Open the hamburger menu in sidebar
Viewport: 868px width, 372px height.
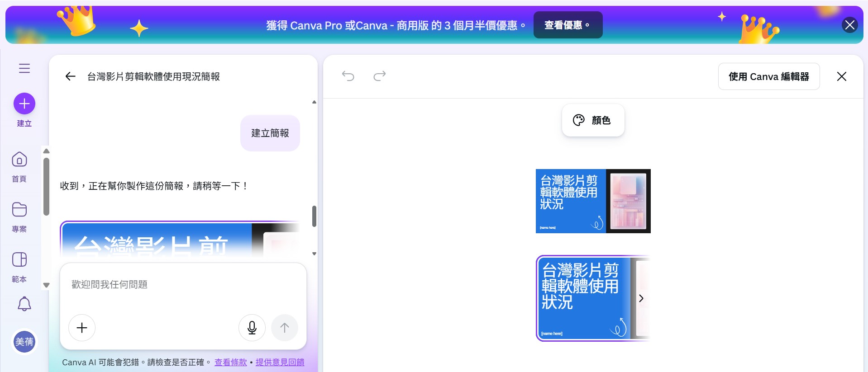pyautogui.click(x=24, y=68)
